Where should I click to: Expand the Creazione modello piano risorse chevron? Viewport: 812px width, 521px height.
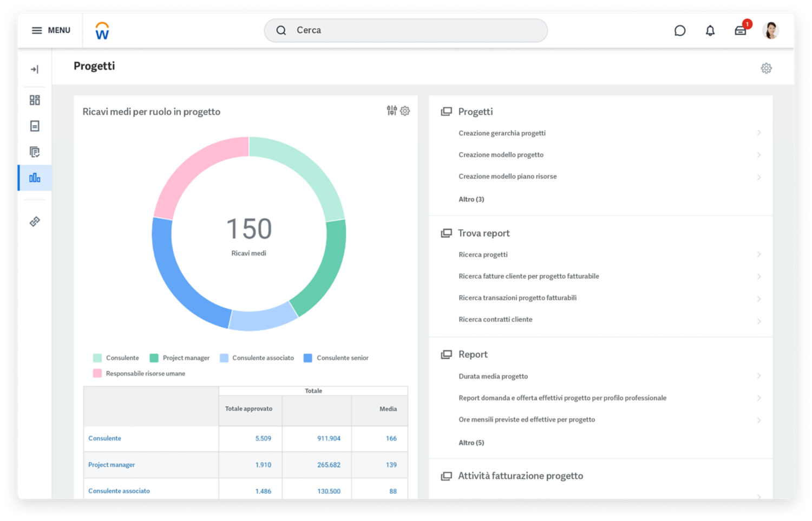point(759,177)
